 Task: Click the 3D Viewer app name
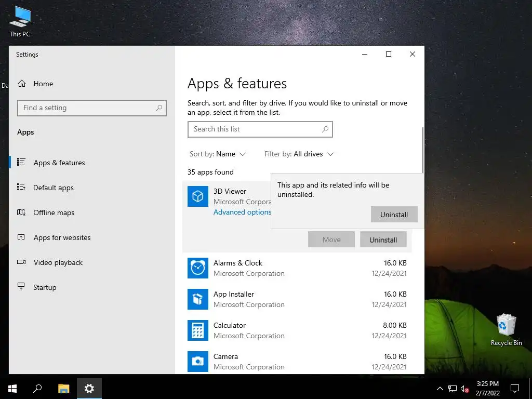click(x=230, y=191)
